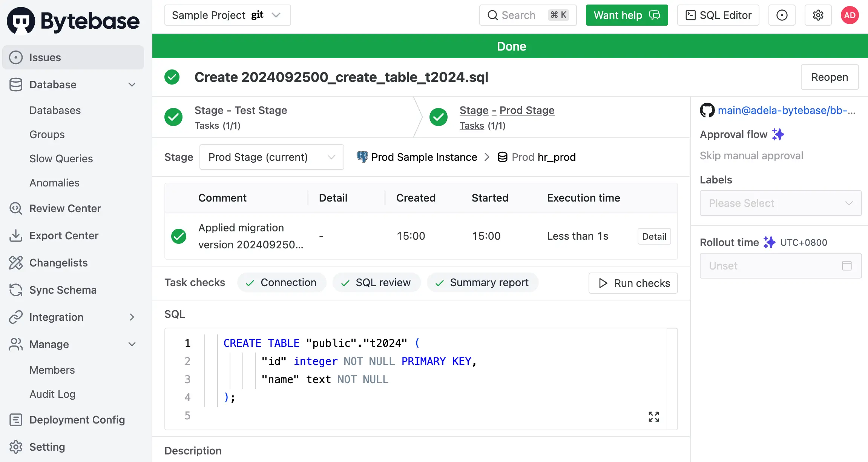Open the AD user avatar menu

[x=850, y=15]
